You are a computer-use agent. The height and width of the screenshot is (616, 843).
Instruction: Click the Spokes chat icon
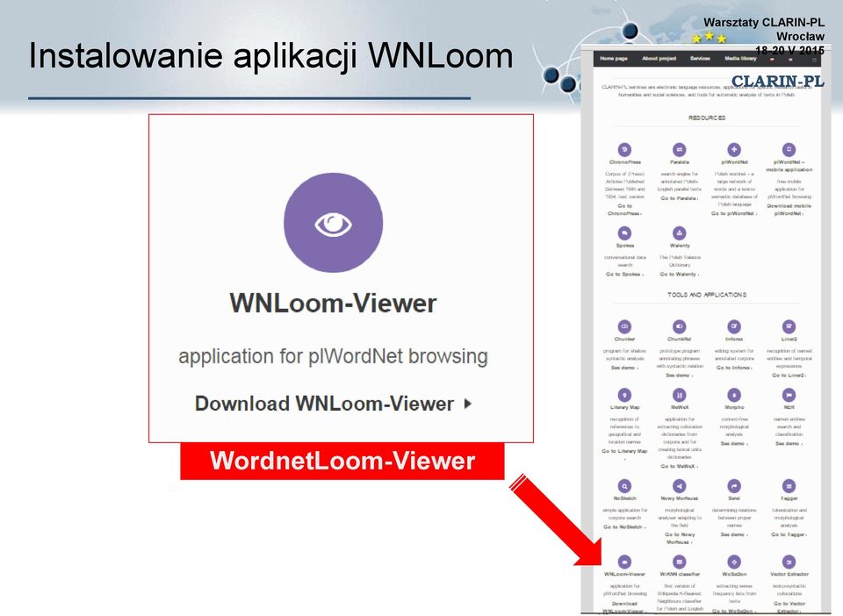tap(624, 233)
